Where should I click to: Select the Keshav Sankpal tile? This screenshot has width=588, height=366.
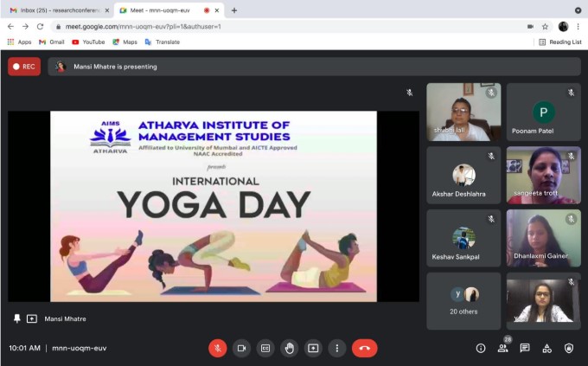(x=463, y=238)
